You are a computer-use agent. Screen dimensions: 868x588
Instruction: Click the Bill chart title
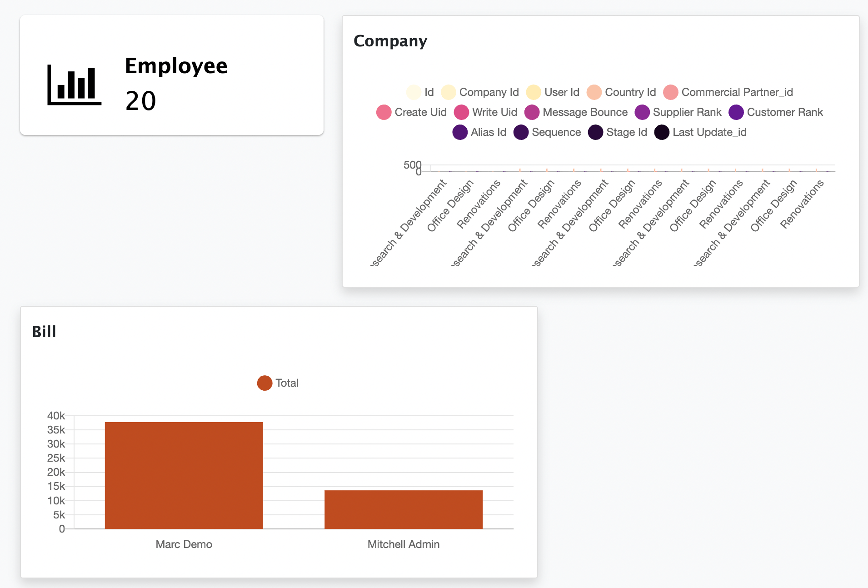point(44,332)
